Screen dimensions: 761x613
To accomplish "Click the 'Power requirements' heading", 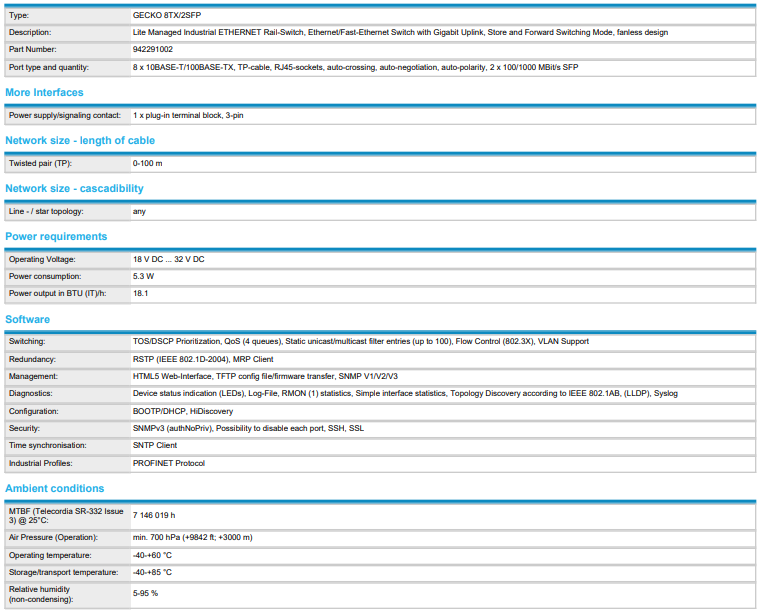I will point(56,236).
